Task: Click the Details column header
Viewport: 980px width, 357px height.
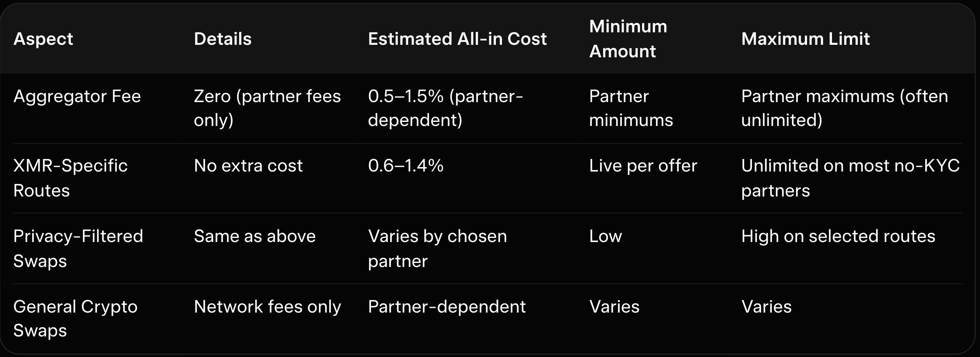Action: [x=223, y=39]
